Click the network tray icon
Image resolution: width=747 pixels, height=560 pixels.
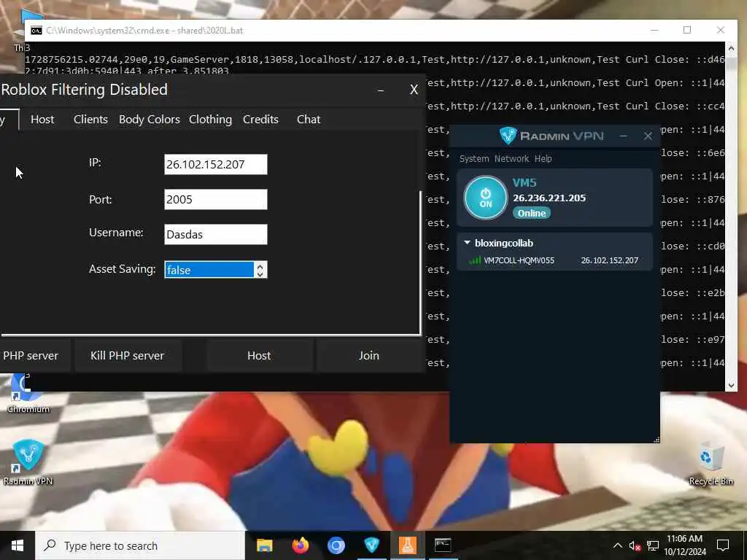[653, 545]
